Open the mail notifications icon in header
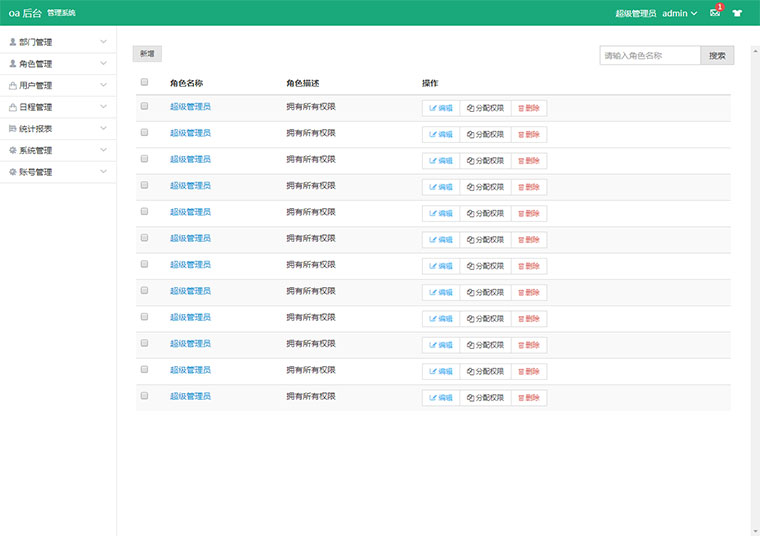 [715, 13]
